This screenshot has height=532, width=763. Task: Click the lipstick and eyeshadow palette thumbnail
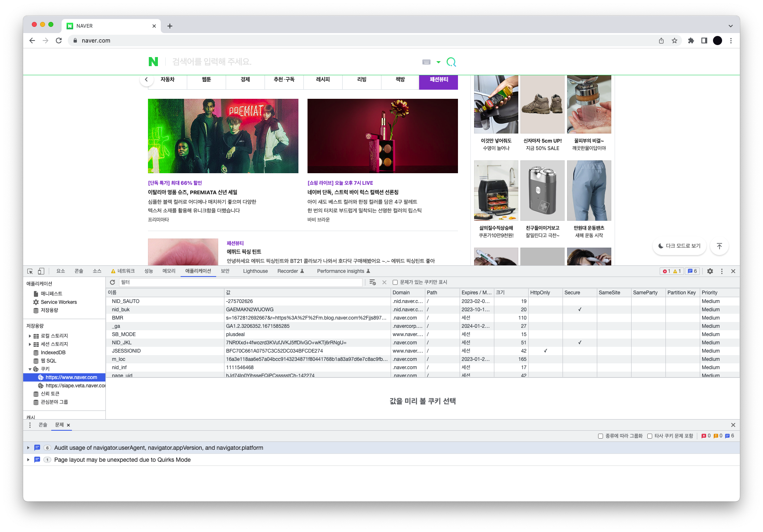383,136
